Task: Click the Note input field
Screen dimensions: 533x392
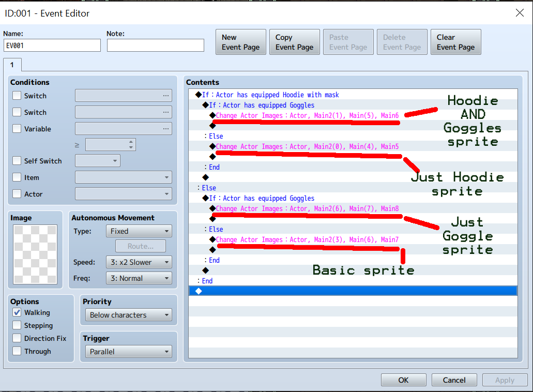Action: click(x=155, y=45)
